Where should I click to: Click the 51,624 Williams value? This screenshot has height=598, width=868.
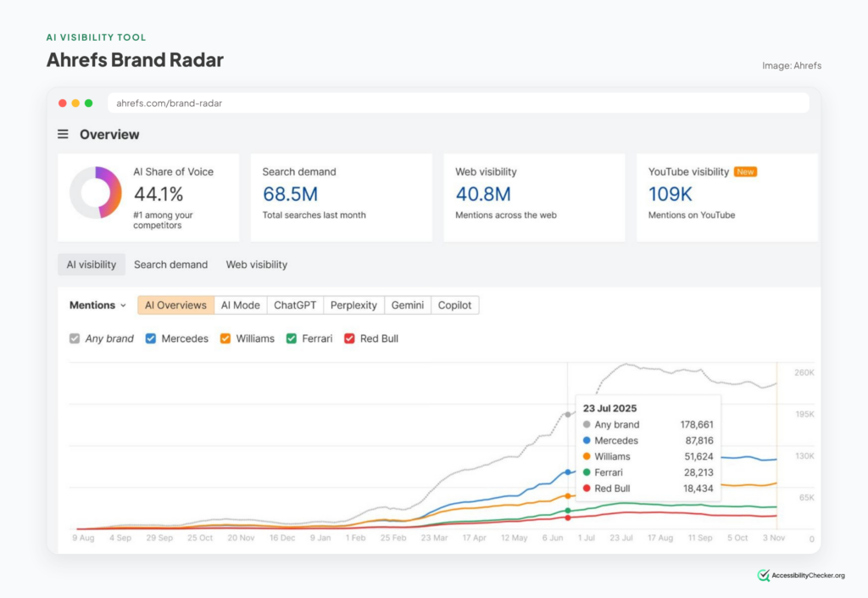[699, 456]
